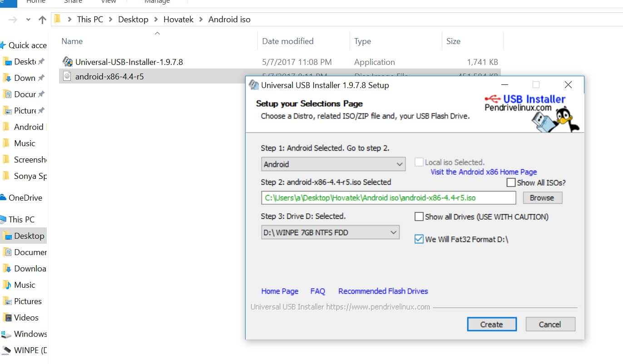This screenshot has height=364, width=623.
Task: Uncheck We Will Fat32 Format D:\
Action: (419, 239)
